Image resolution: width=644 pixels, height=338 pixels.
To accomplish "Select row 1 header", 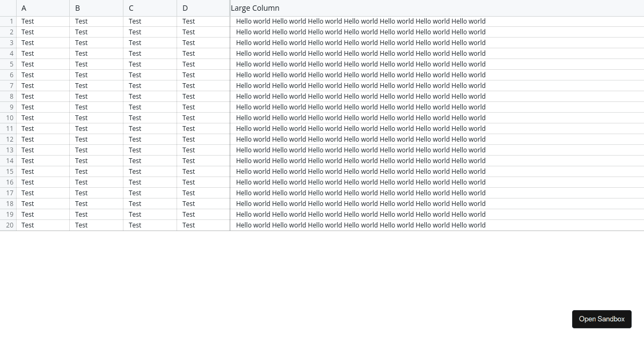I will pyautogui.click(x=9, y=21).
